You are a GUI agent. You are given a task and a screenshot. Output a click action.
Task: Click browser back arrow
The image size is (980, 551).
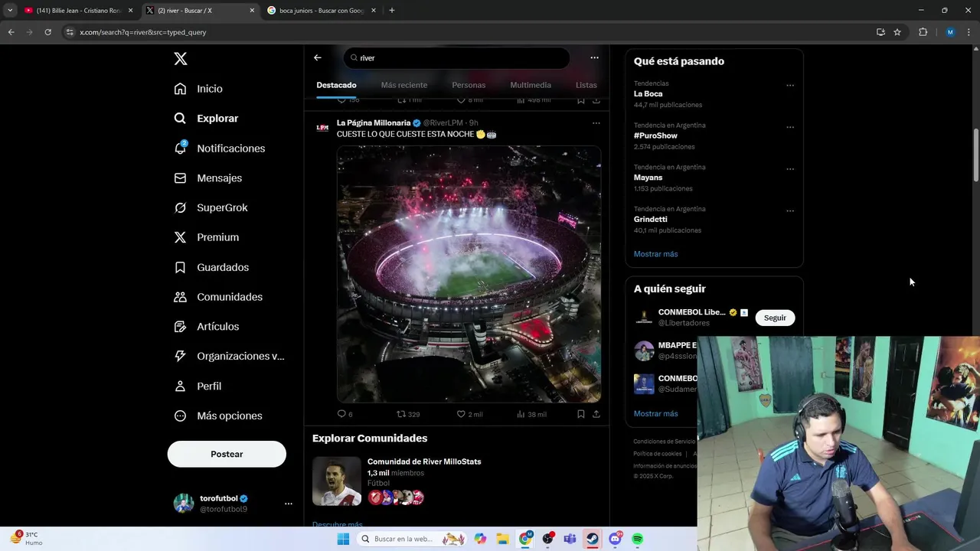11,32
